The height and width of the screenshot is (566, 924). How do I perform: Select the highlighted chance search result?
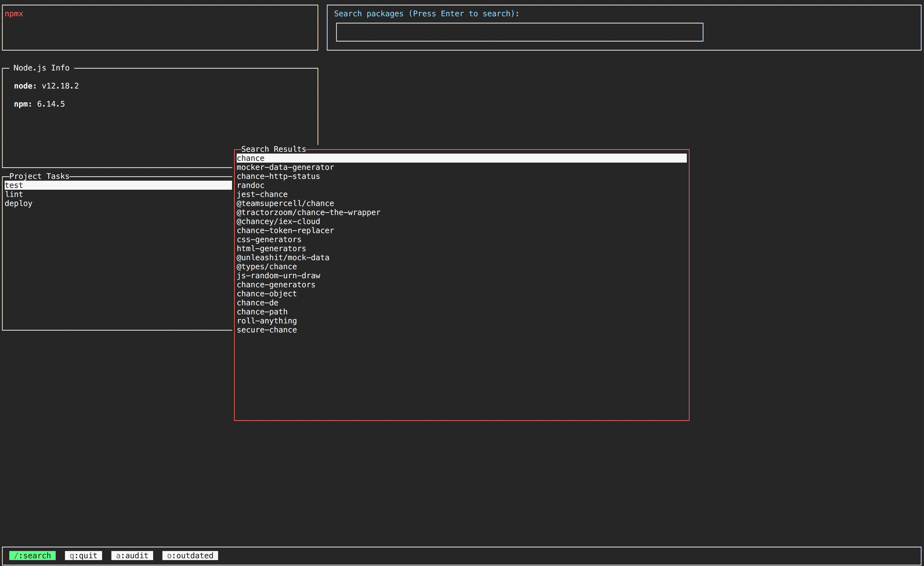pos(251,158)
